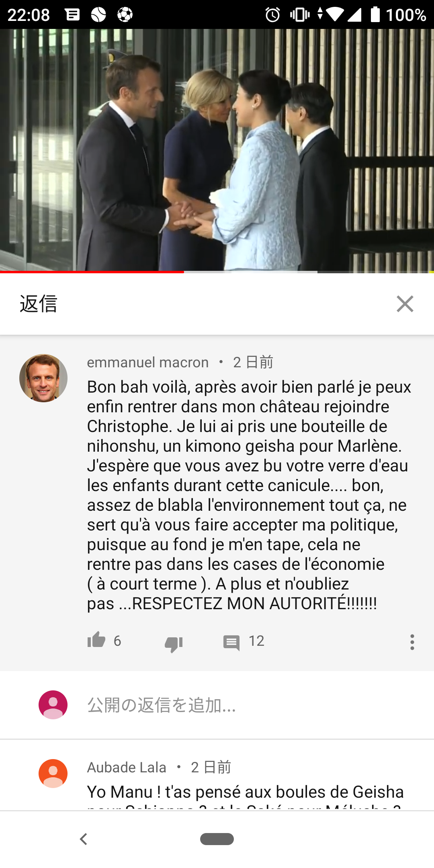Like emmanuel macron's comment with thumbs up
Screen dimensions: 434x868
pyautogui.click(x=96, y=640)
